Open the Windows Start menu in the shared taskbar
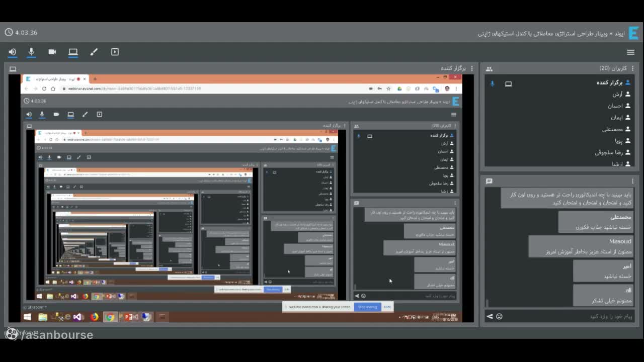The height and width of the screenshot is (362, 644). click(x=28, y=317)
